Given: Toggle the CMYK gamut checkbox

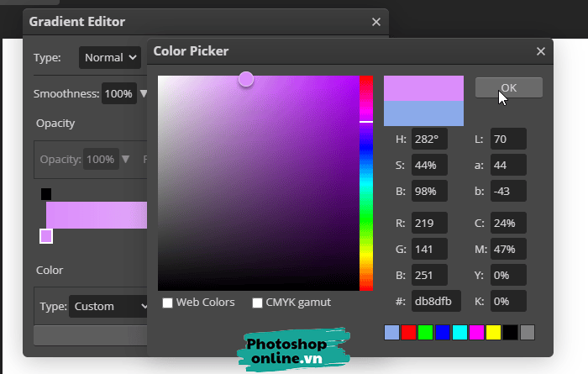Looking at the screenshot, I should pyautogui.click(x=258, y=303).
